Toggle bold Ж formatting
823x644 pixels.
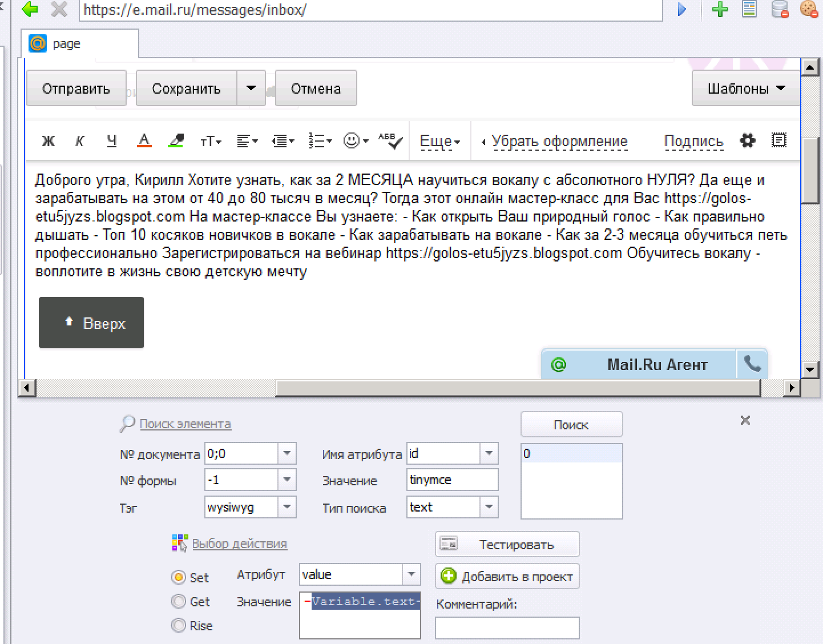(49, 141)
